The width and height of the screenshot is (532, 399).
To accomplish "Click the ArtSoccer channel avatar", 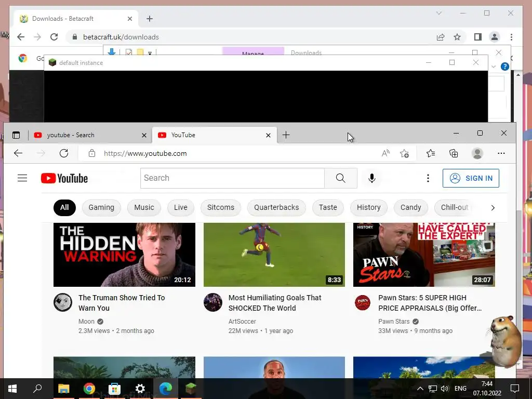I will pos(212,302).
